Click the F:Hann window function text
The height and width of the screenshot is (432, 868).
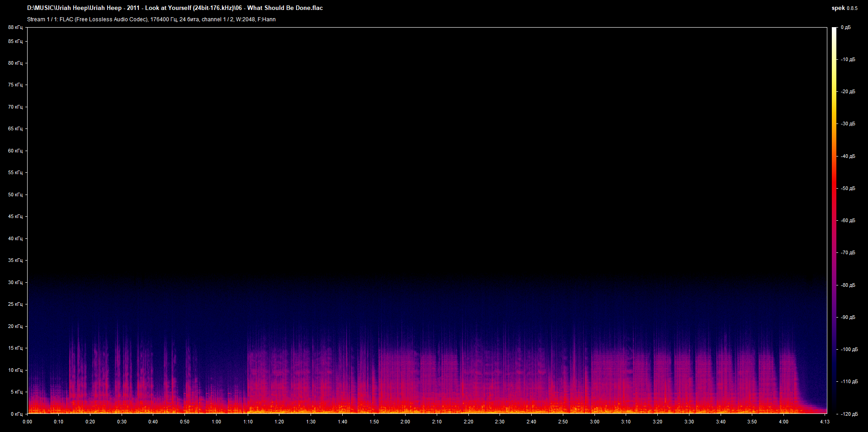coord(267,19)
